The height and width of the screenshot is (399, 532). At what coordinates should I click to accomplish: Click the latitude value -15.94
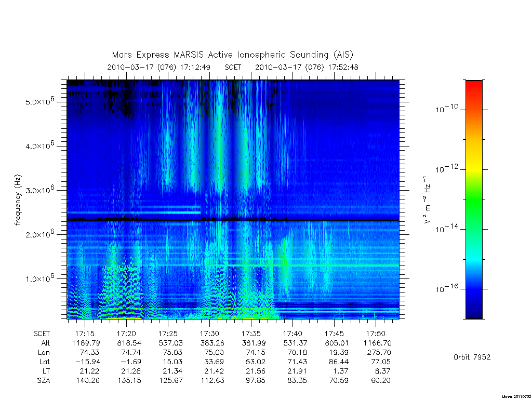[x=87, y=362]
